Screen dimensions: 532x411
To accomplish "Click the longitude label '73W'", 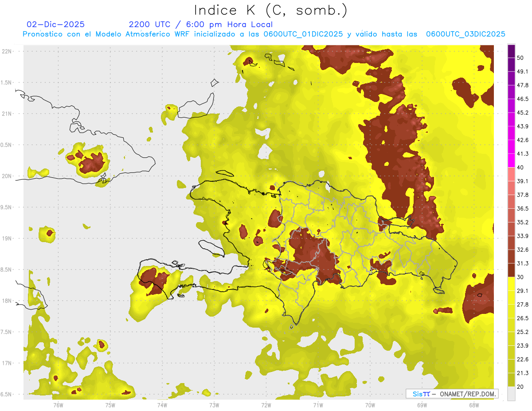I will 214,404.
